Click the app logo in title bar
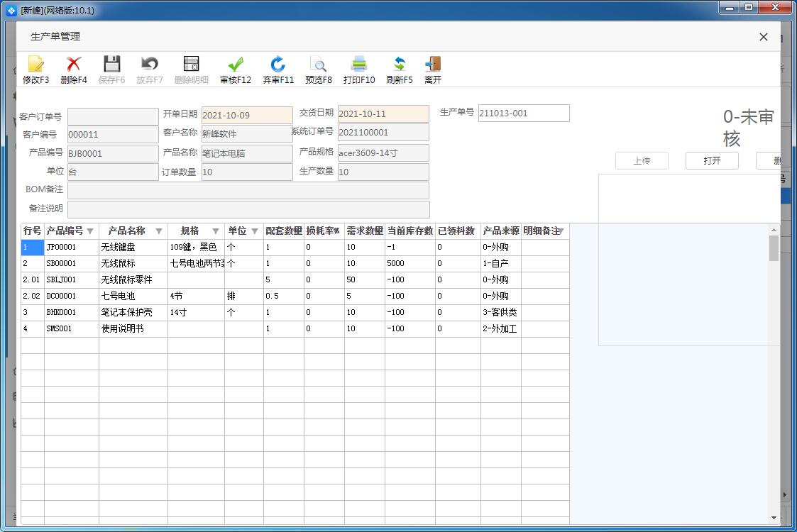The image size is (797, 532). click(11, 10)
